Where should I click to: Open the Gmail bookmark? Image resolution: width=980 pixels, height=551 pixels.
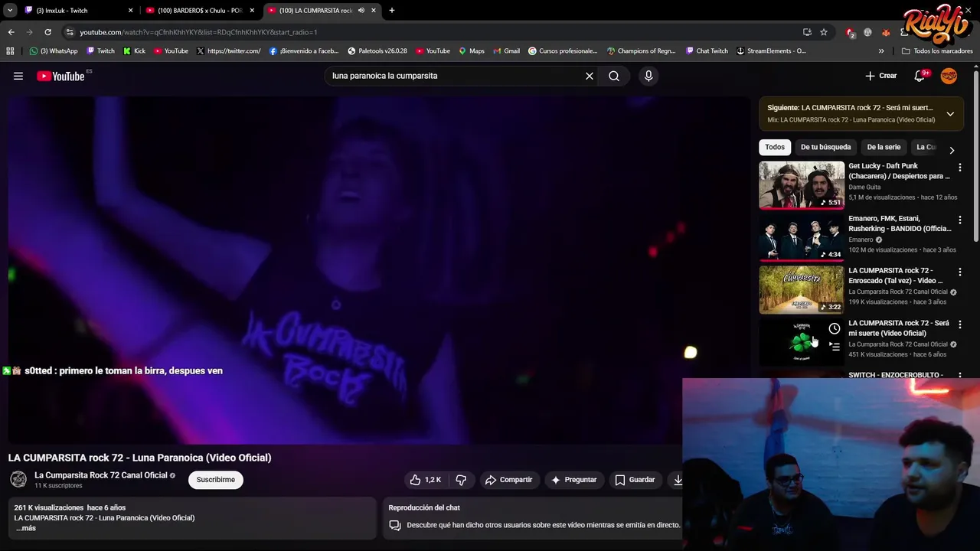click(506, 51)
